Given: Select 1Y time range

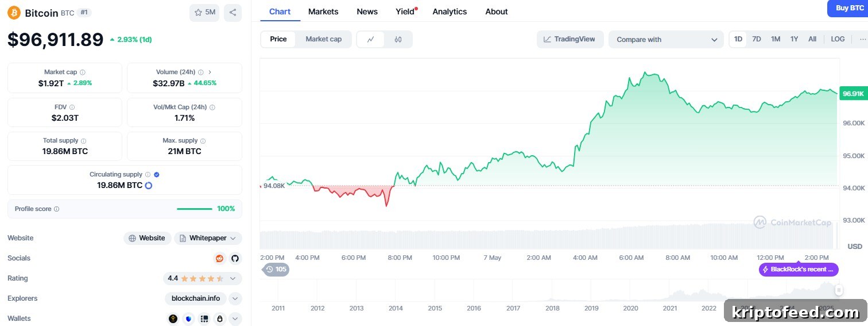Looking at the screenshot, I should pos(794,39).
